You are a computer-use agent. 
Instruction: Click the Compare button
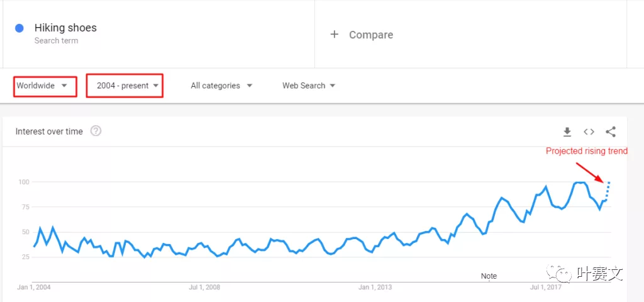(x=370, y=35)
